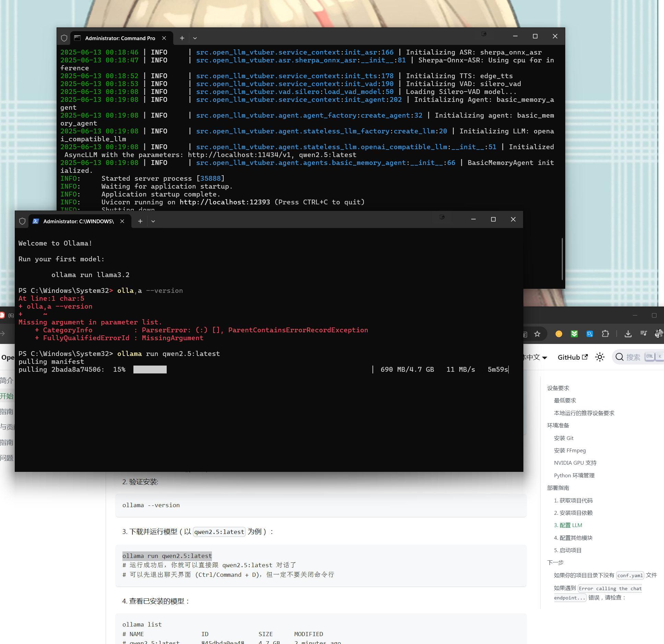Open a new tab in Command Prompt terminal
This screenshot has width=664, height=644.
click(x=182, y=38)
